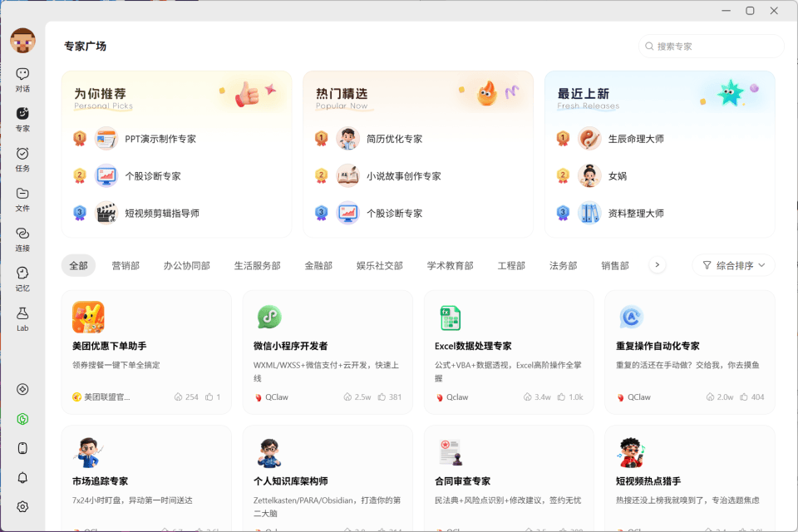Click the 专家广场 page title
The width and height of the screenshot is (798, 532).
(85, 47)
